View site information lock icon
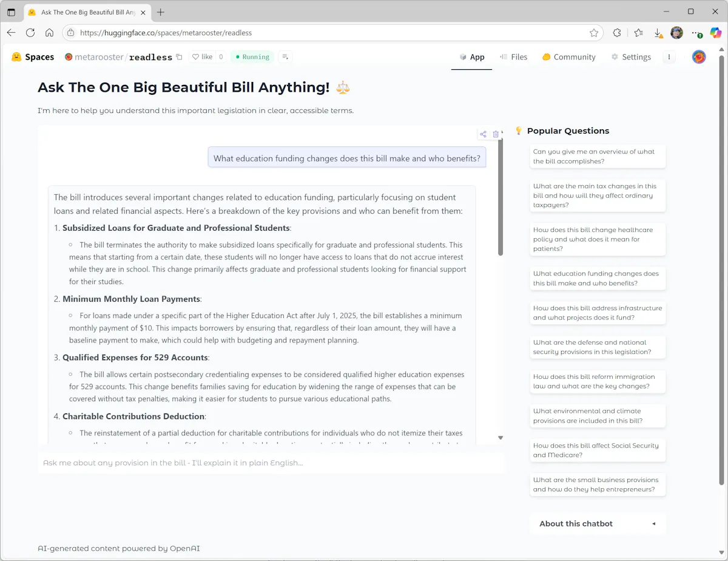Image resolution: width=728 pixels, height=561 pixels. [71, 33]
